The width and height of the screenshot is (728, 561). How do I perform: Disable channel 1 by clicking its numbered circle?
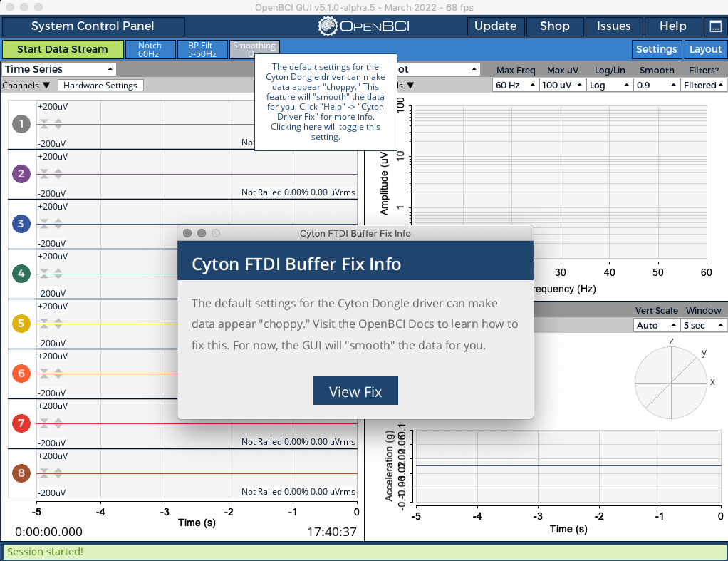21,123
